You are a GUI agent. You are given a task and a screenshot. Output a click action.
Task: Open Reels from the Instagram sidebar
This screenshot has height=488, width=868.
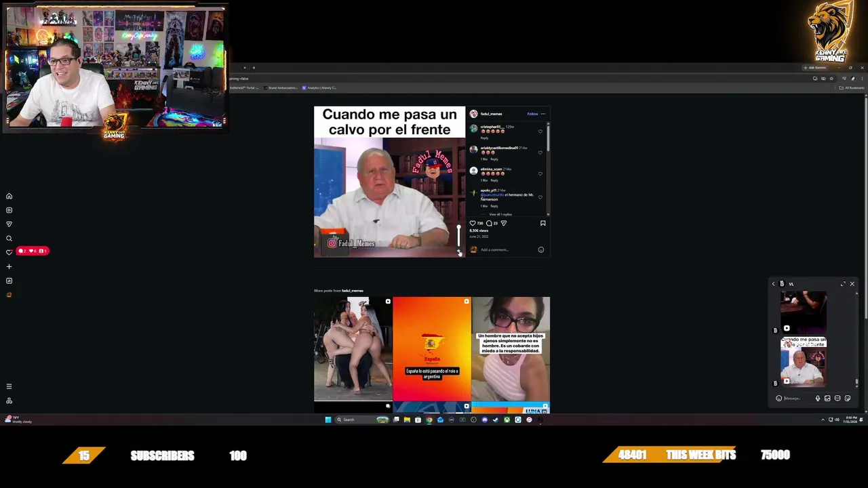pos(9,210)
